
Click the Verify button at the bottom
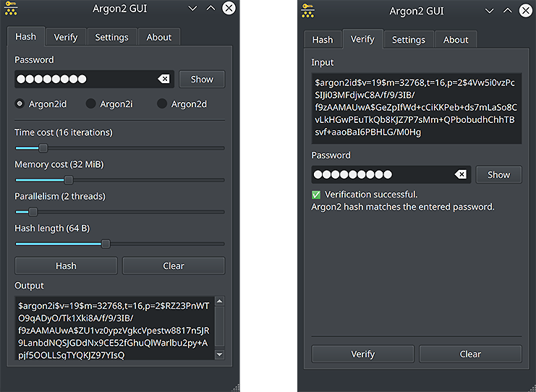[x=362, y=354]
